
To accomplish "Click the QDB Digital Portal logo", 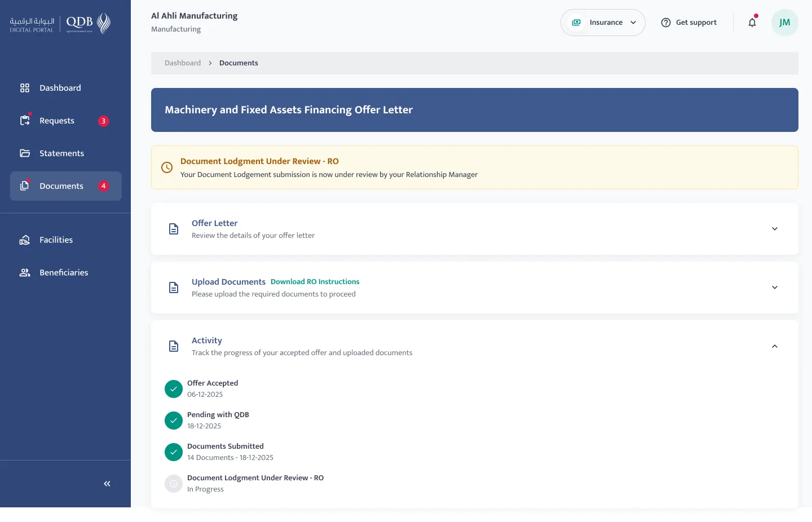I will point(60,23).
